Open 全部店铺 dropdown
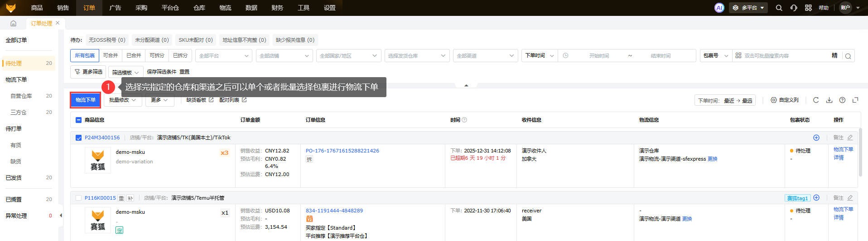 click(284, 56)
